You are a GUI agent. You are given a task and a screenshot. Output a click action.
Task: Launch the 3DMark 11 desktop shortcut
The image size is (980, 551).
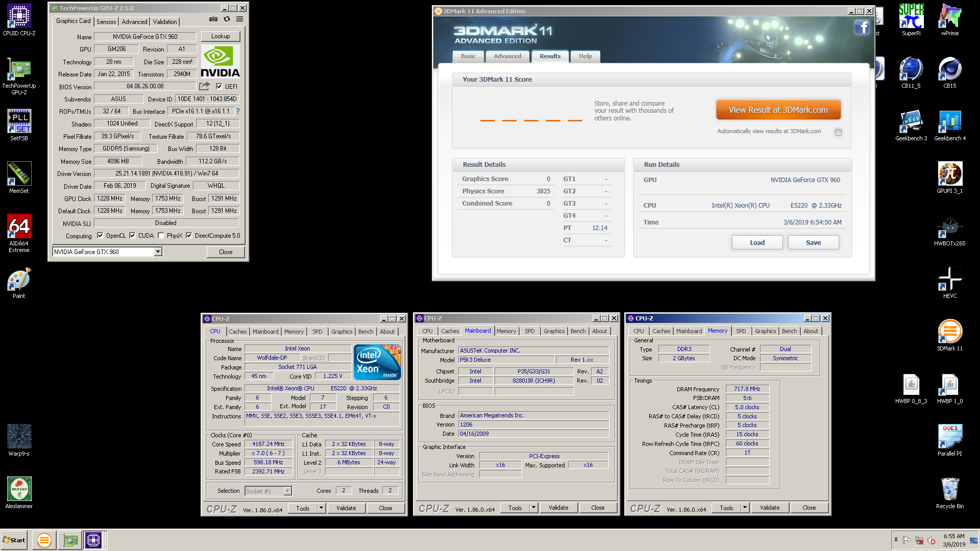(x=950, y=336)
